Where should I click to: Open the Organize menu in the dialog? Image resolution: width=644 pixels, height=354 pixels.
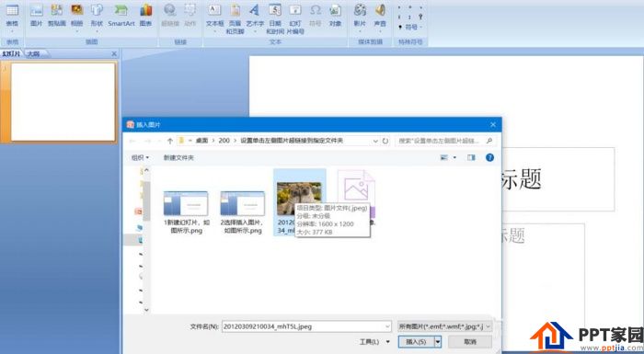140,157
